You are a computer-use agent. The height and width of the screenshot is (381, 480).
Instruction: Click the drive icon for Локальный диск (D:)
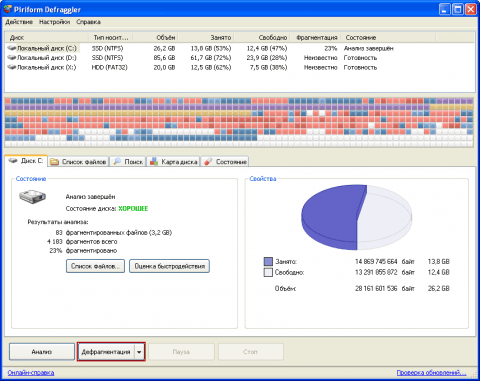[12, 58]
